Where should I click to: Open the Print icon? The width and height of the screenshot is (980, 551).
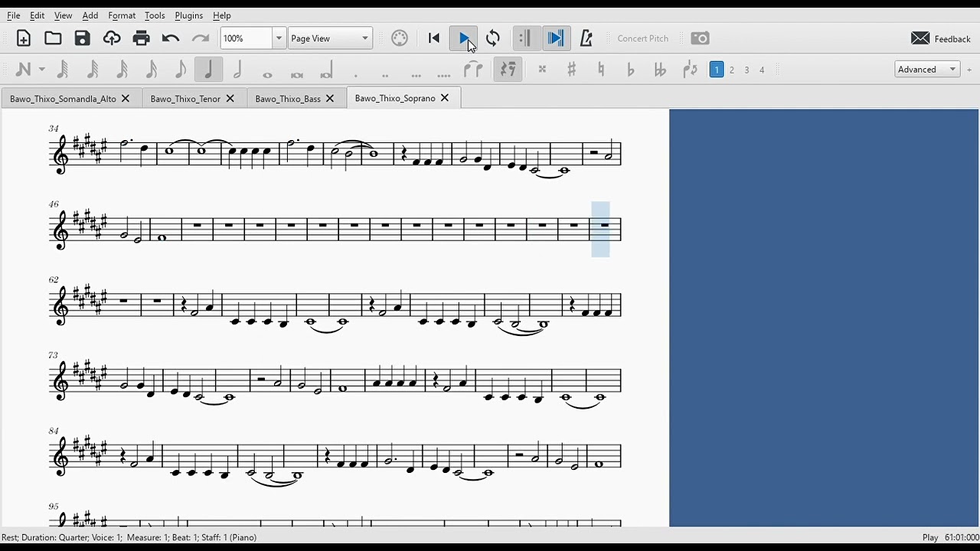coord(141,38)
